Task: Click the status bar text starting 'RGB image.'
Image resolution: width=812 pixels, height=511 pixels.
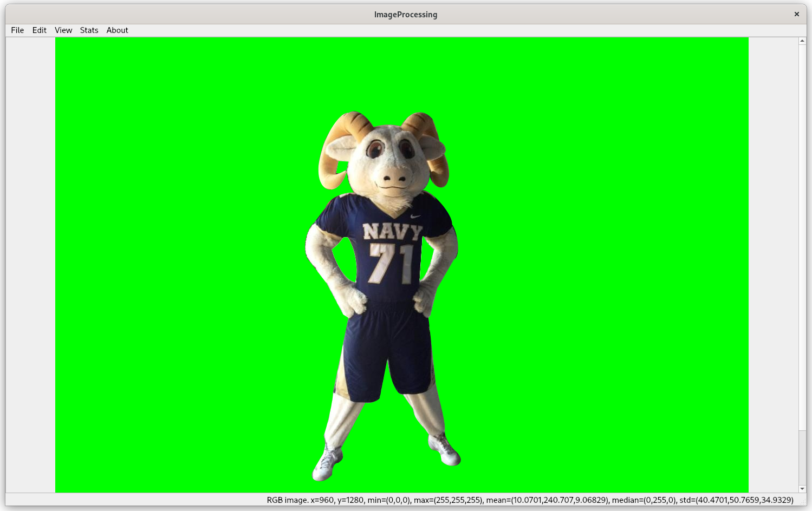Action: [x=530, y=500]
